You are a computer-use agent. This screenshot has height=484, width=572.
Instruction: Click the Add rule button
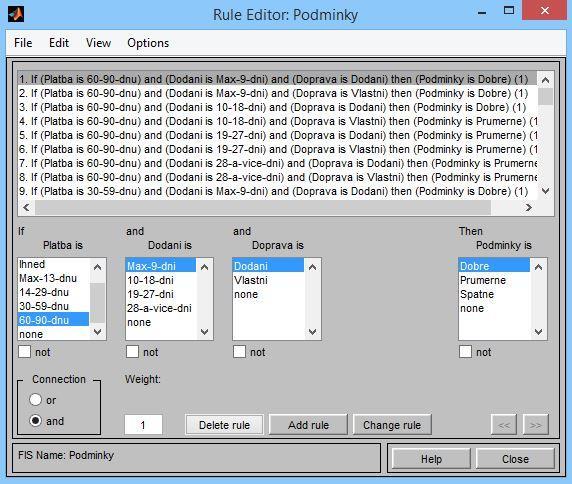click(x=308, y=425)
